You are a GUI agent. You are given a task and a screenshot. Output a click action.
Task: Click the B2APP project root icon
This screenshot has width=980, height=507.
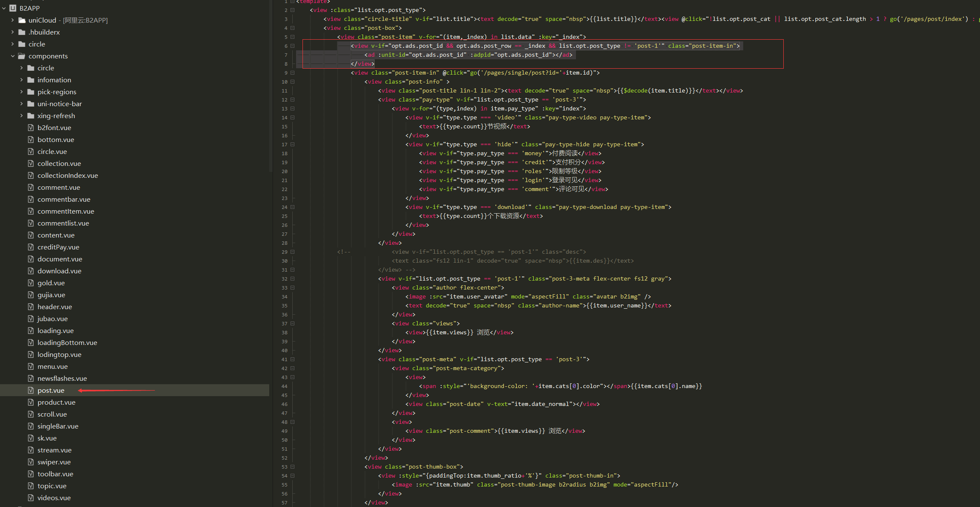pyautogui.click(x=13, y=8)
